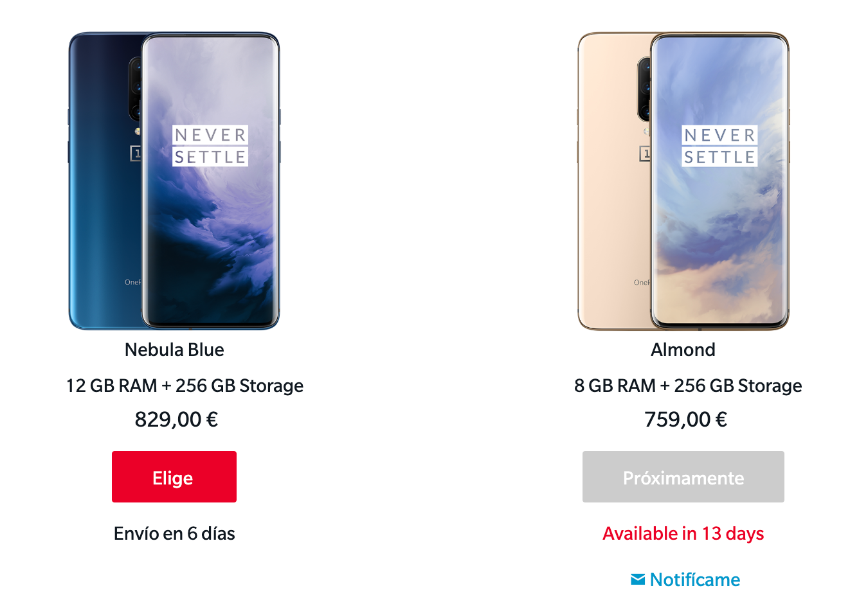Click the red Elige button
This screenshot has width=868, height=595.
point(174,477)
